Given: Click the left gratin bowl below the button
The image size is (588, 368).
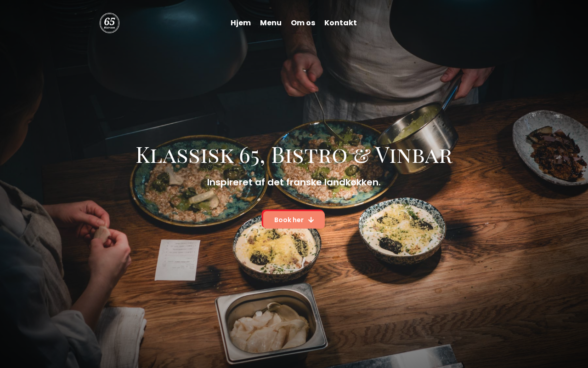Looking at the screenshot, I should (x=277, y=248).
